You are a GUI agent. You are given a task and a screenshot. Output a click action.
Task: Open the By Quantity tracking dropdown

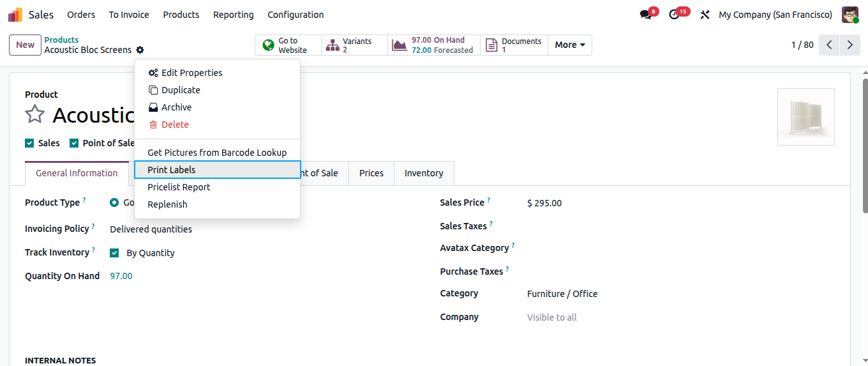pyautogui.click(x=151, y=253)
